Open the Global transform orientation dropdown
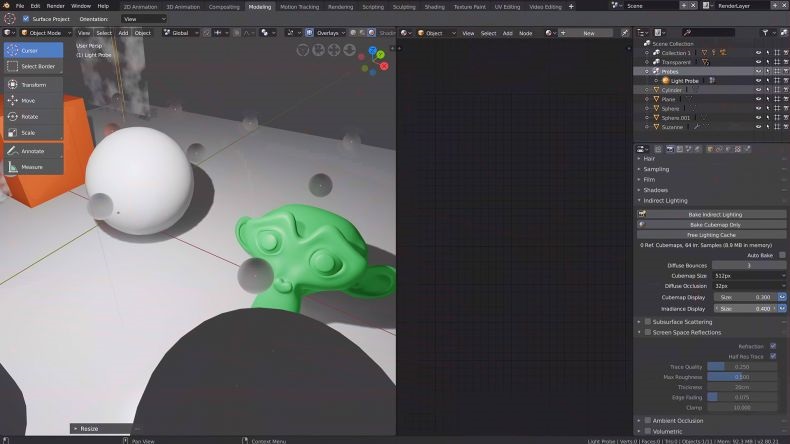The height and width of the screenshot is (444, 790). click(180, 33)
